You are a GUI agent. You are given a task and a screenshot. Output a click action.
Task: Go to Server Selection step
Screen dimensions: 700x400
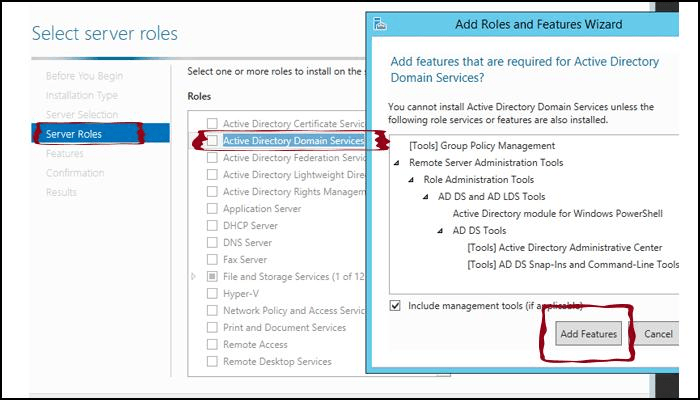(x=82, y=114)
